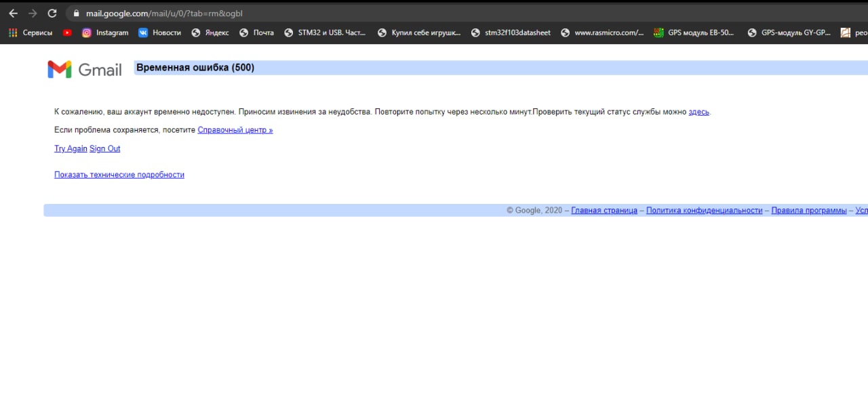Viewport: 868px width, 403px height.
Task: Click the здесь service status link
Action: coord(698,112)
